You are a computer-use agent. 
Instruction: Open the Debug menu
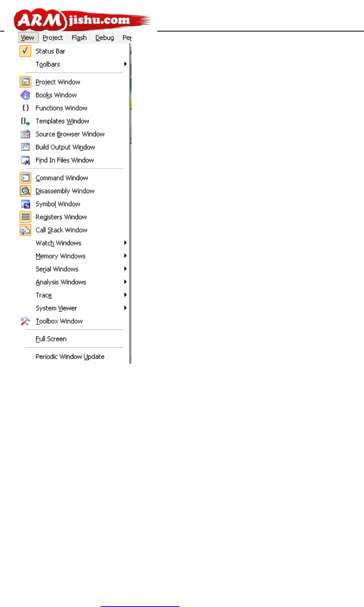[105, 37]
